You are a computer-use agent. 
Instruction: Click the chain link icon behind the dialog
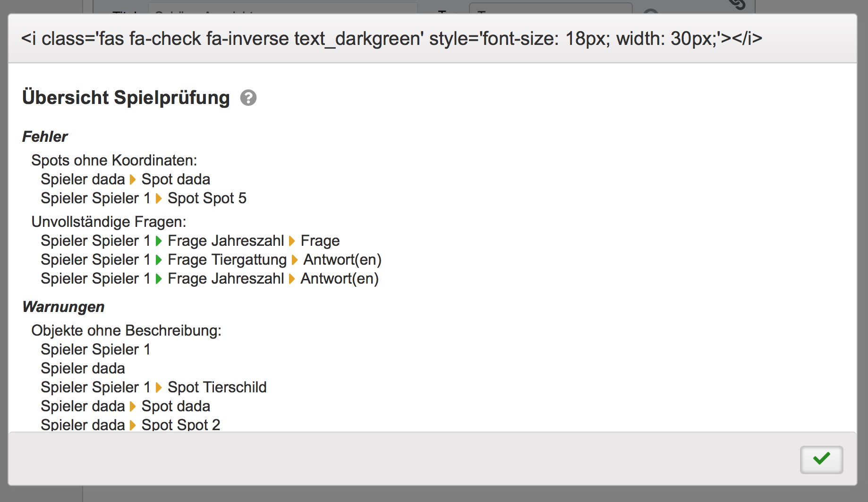737,5
